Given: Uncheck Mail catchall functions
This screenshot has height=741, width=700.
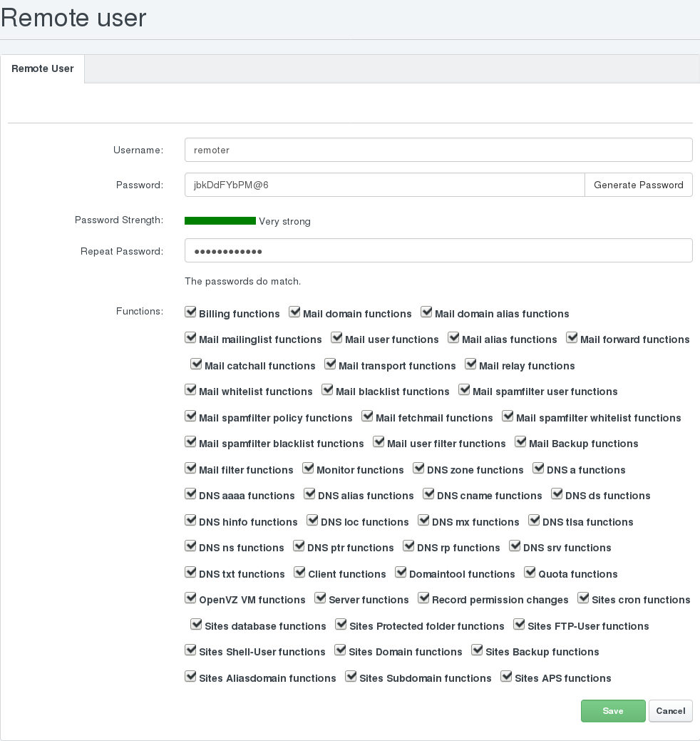Looking at the screenshot, I should (x=196, y=364).
